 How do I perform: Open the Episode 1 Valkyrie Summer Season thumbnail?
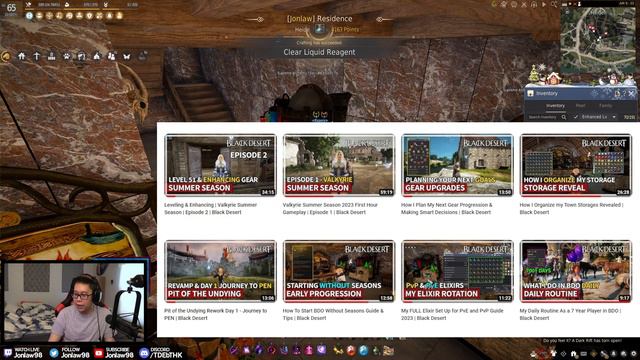(x=339, y=165)
